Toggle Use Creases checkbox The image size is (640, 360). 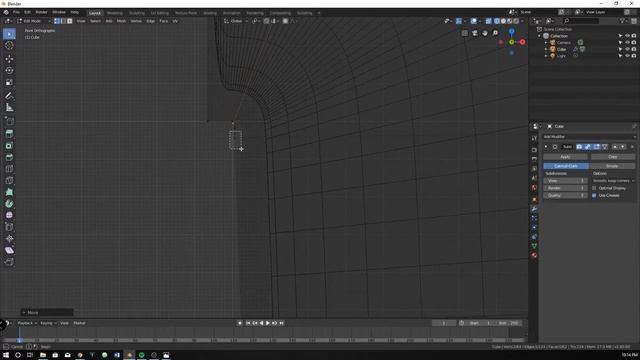click(594, 196)
